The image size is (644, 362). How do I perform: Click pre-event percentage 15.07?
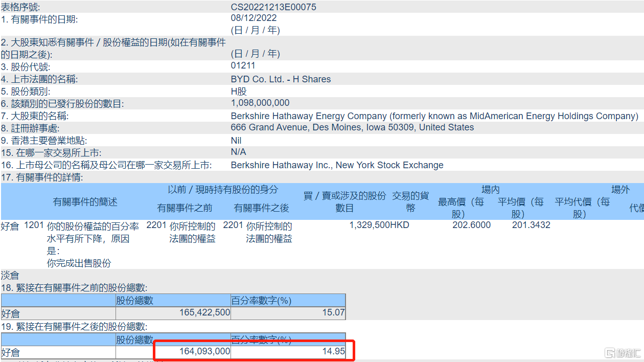click(x=334, y=312)
